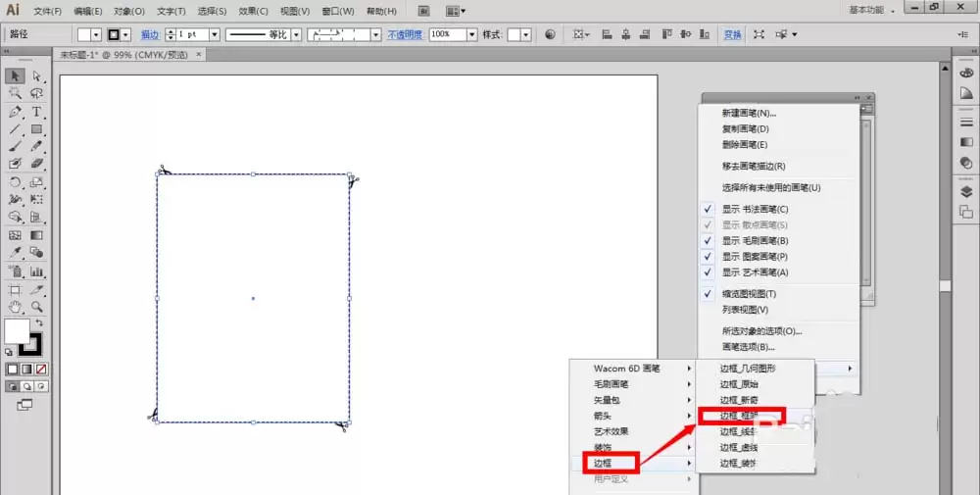Image resolution: width=980 pixels, height=495 pixels.
Task: Open the 效果(C) menu
Action: (x=253, y=11)
